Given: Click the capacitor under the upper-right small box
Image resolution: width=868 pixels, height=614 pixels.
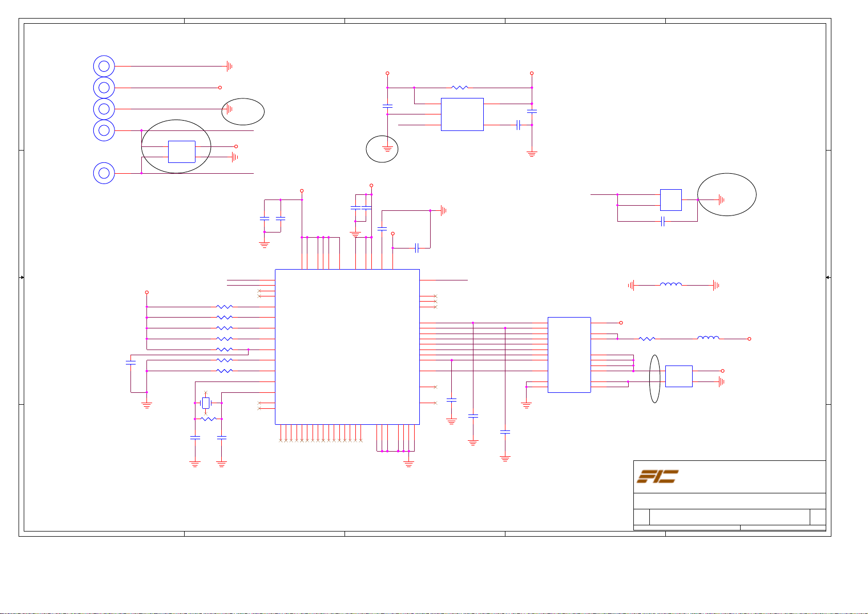Looking at the screenshot, I should [x=663, y=222].
